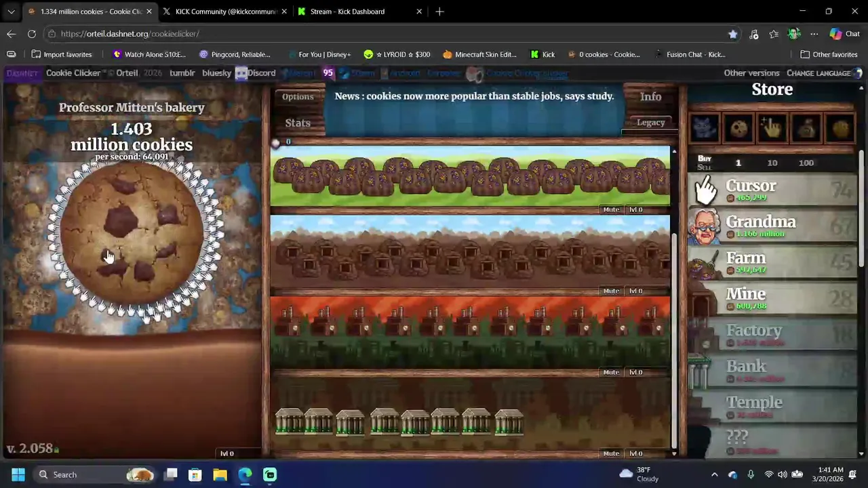Image resolution: width=868 pixels, height=488 pixels.
Task: Switch store mode to Sell
Action: [x=705, y=167]
